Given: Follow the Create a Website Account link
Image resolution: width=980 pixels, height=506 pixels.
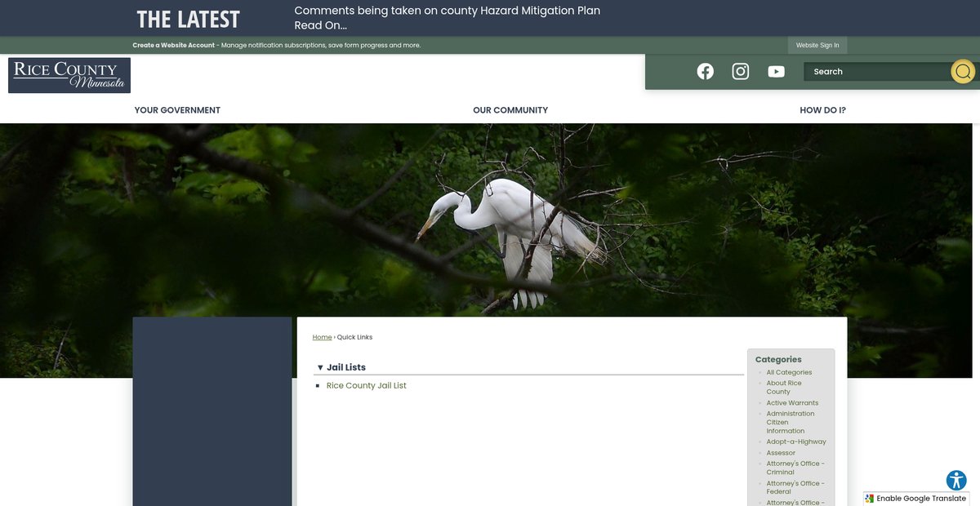Looking at the screenshot, I should (x=174, y=46).
